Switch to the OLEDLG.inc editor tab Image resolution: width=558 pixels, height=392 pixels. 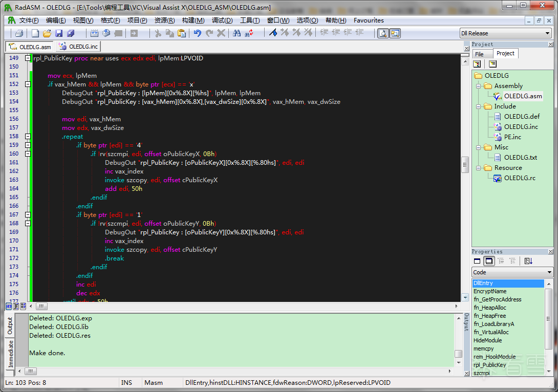pos(79,47)
